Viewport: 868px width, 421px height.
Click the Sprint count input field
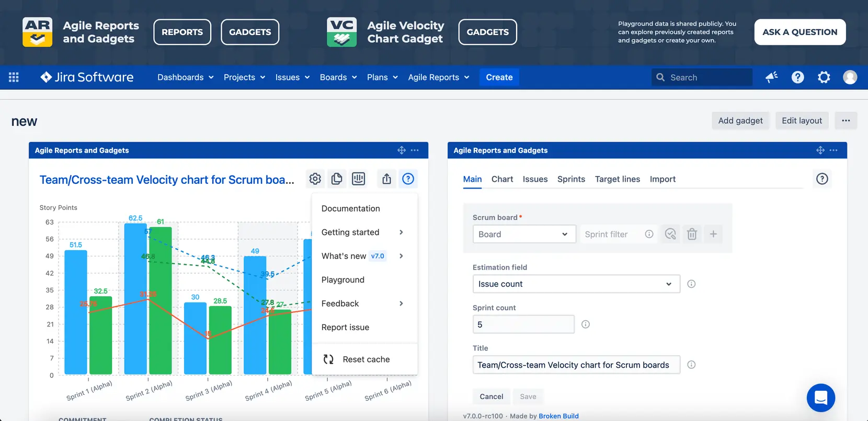pos(523,324)
